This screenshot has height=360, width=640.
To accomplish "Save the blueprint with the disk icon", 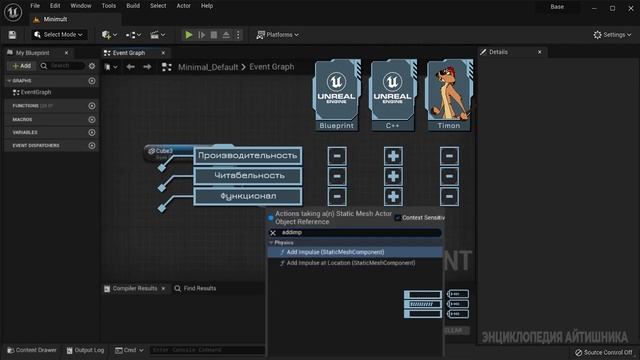I will pyautogui.click(x=12, y=35).
